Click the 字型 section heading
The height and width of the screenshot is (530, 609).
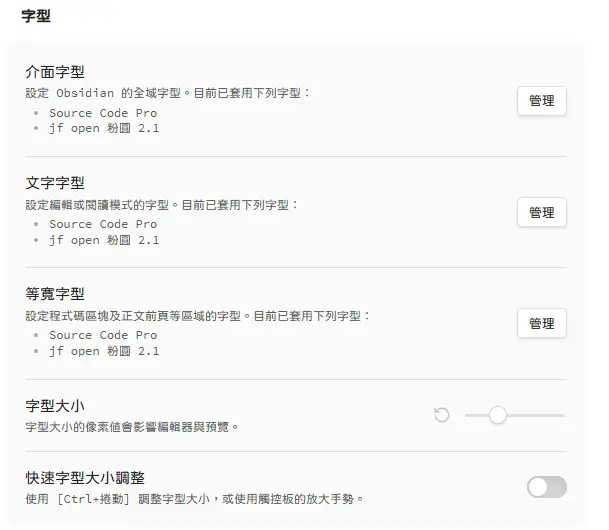click(36, 16)
